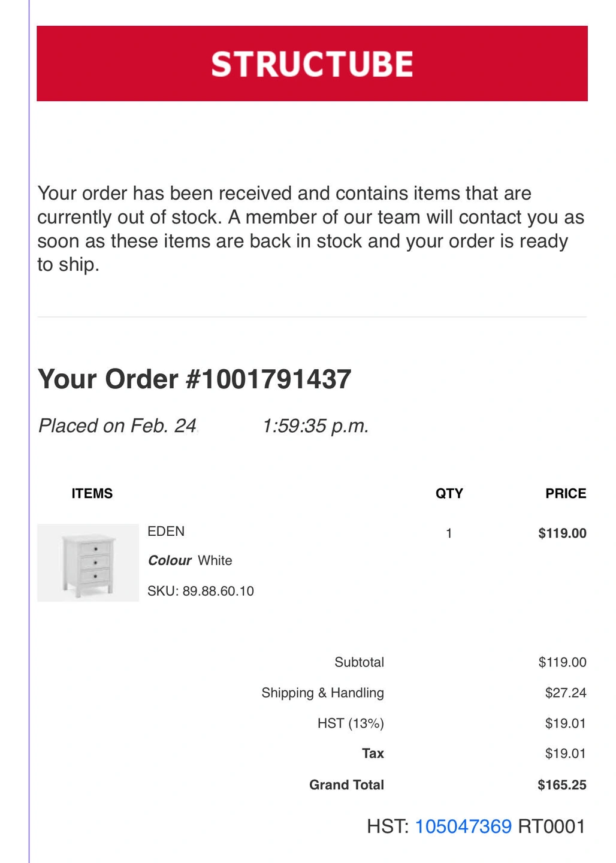Click the bold $119.00 item price
Image resolution: width=616 pixels, height=863 pixels.
click(562, 533)
